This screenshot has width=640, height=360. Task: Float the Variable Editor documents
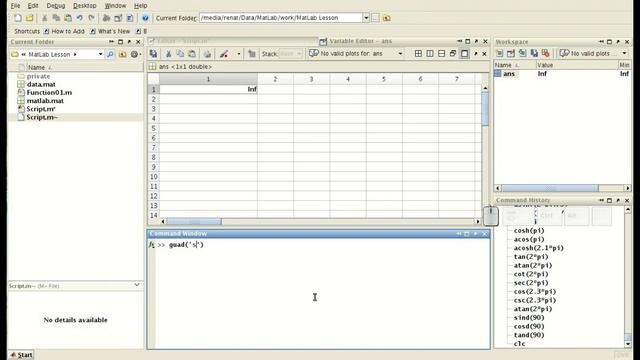click(453, 53)
